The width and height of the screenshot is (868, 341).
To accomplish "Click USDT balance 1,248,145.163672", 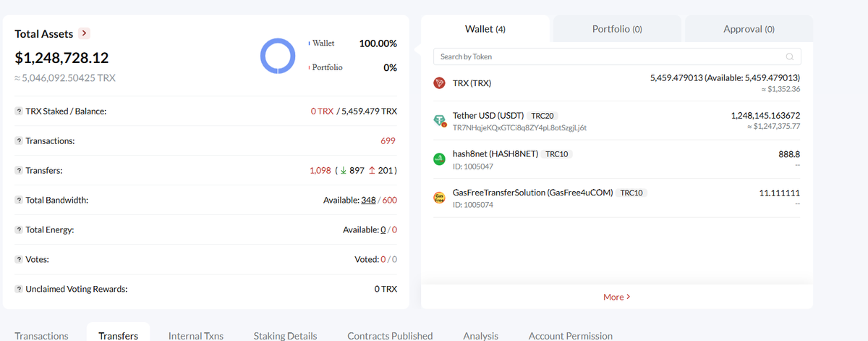I will [766, 115].
